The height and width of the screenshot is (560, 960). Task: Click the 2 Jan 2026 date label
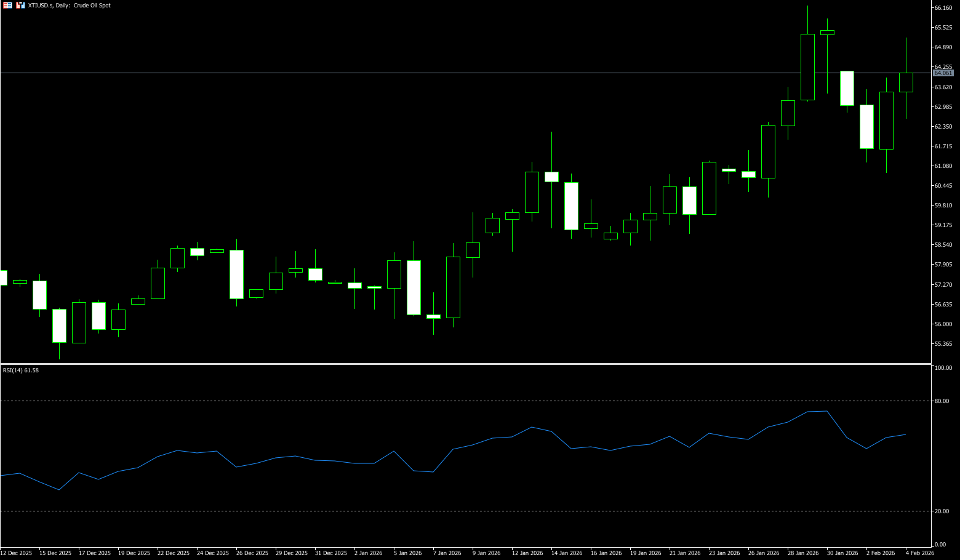click(369, 553)
